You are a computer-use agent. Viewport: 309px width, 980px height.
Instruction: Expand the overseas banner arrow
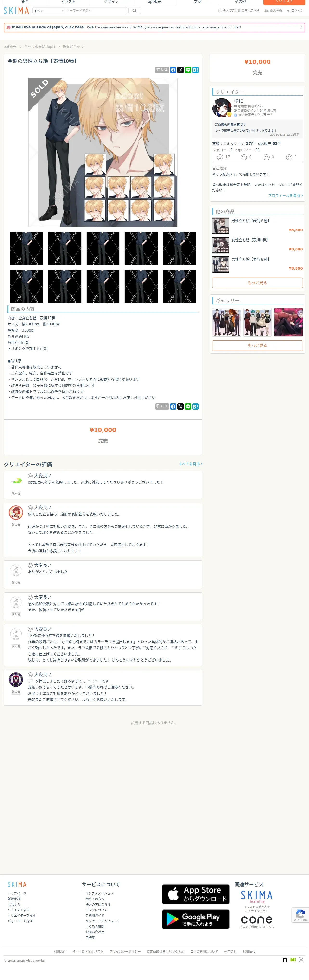pyautogui.click(x=301, y=27)
